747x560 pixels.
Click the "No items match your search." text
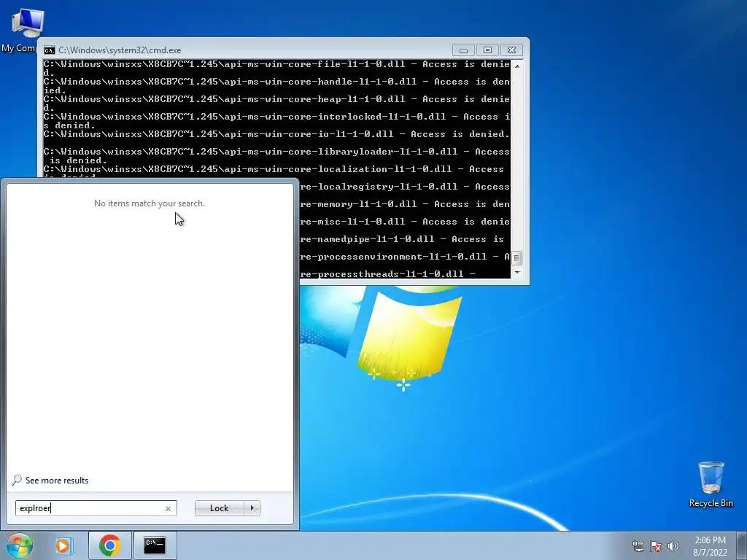[x=149, y=203]
